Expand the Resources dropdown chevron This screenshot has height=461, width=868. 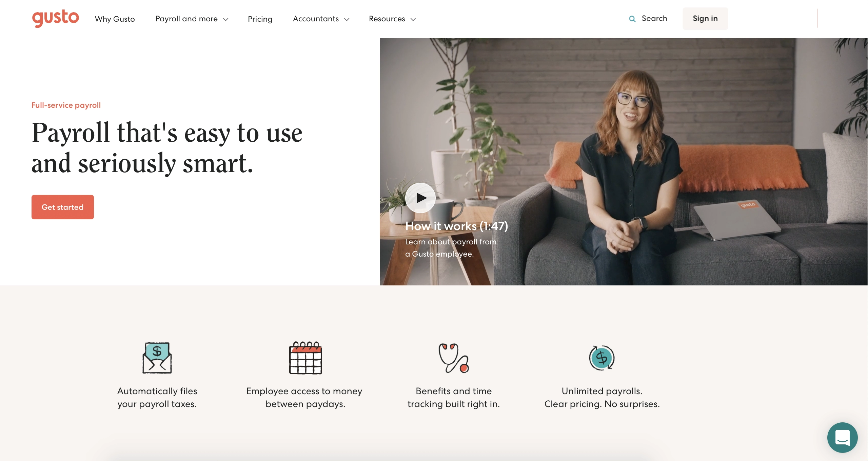click(x=413, y=20)
